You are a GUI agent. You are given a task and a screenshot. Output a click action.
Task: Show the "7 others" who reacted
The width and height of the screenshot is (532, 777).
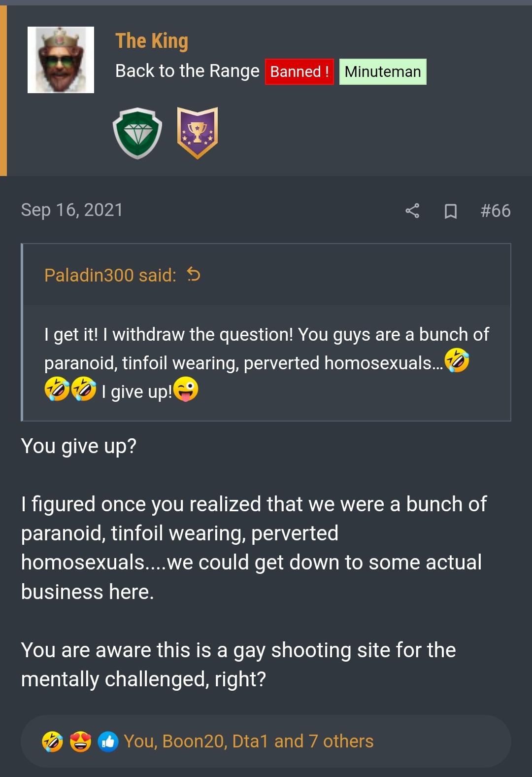[341, 742]
